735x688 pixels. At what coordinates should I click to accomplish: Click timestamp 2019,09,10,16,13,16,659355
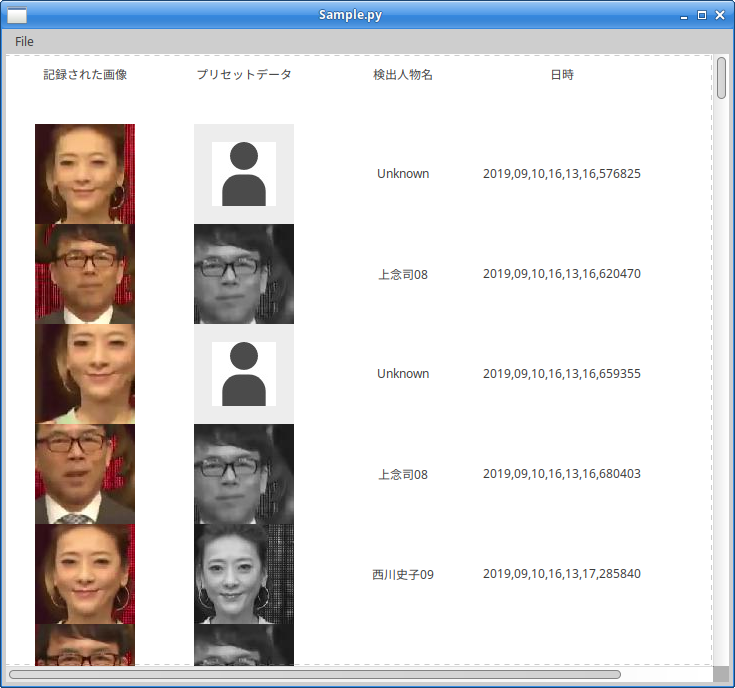pyautogui.click(x=562, y=374)
